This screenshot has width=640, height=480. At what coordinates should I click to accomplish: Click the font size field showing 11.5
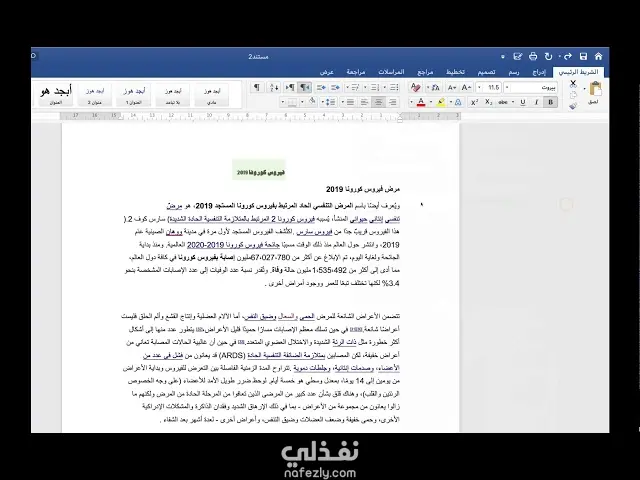(493, 87)
